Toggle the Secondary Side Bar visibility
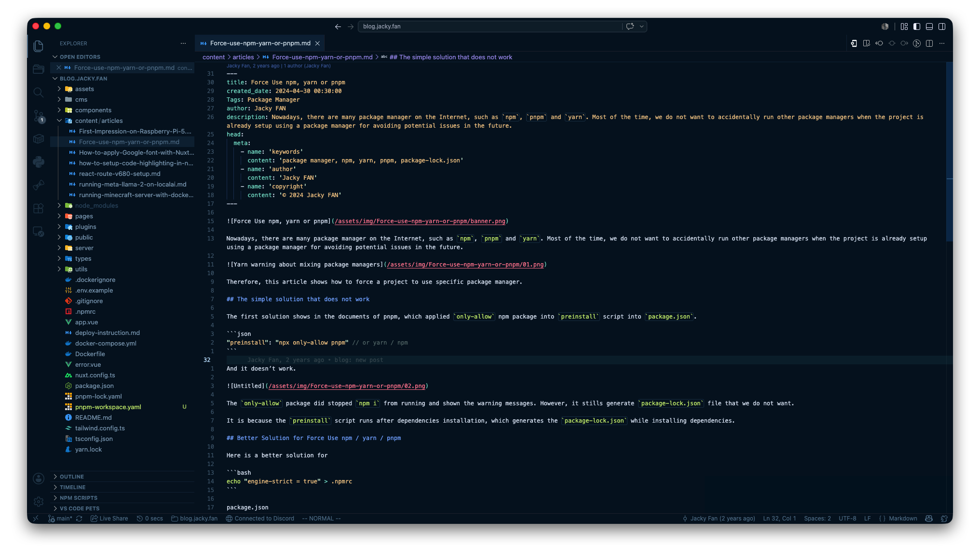 (x=942, y=27)
